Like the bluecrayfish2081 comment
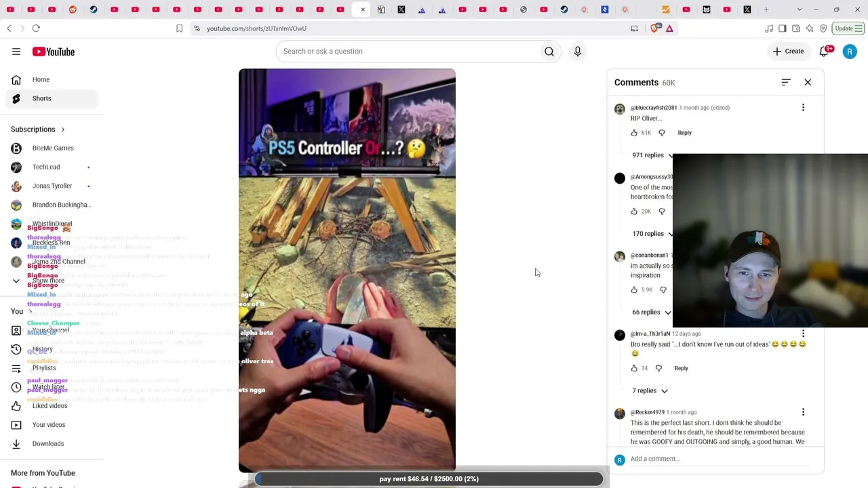Viewport: 868px width, 488px height. coord(634,133)
